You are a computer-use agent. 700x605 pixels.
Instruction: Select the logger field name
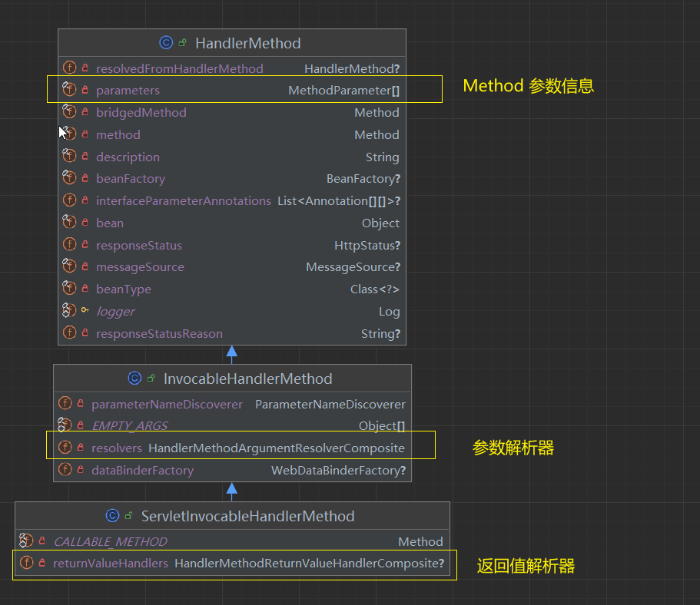coord(115,312)
